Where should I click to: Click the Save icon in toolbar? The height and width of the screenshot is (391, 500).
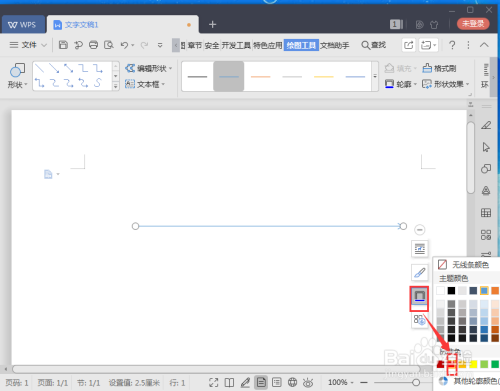pyautogui.click(x=63, y=45)
